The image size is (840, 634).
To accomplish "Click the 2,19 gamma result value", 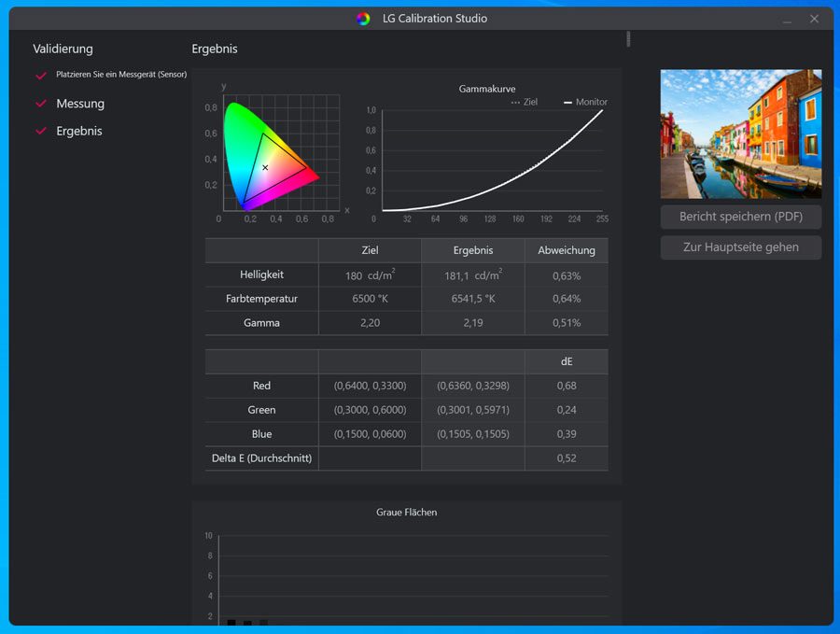I will [x=473, y=323].
